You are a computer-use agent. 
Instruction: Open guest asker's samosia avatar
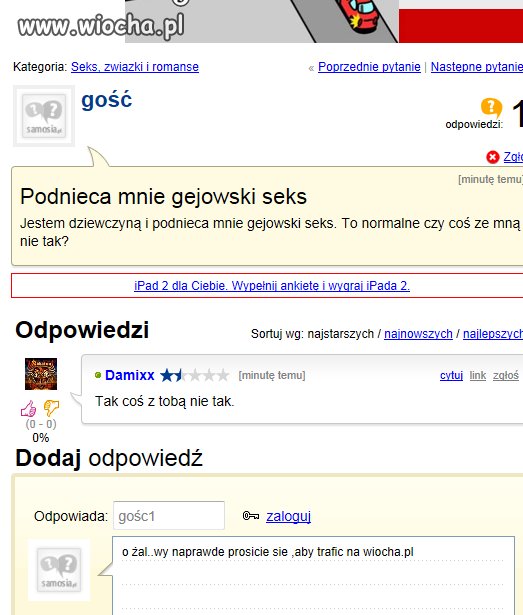(44, 116)
